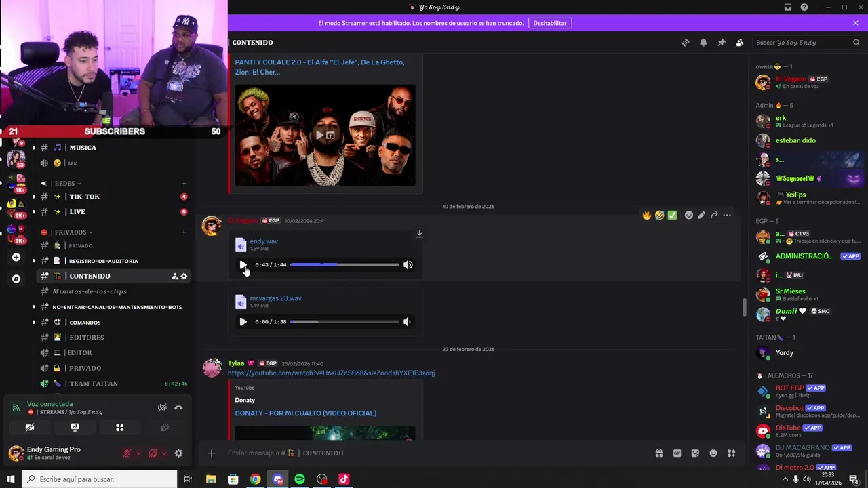Open microphone input options arrow
The image size is (868, 488).
coord(138,453)
